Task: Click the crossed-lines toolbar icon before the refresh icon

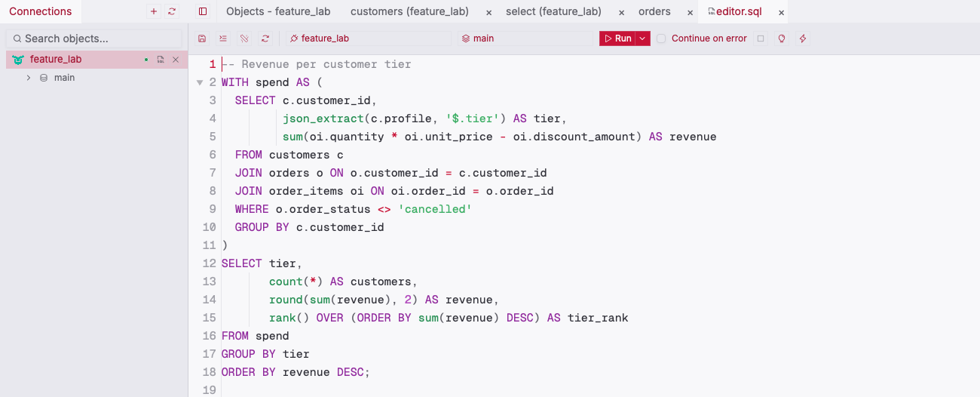Action: [243, 38]
